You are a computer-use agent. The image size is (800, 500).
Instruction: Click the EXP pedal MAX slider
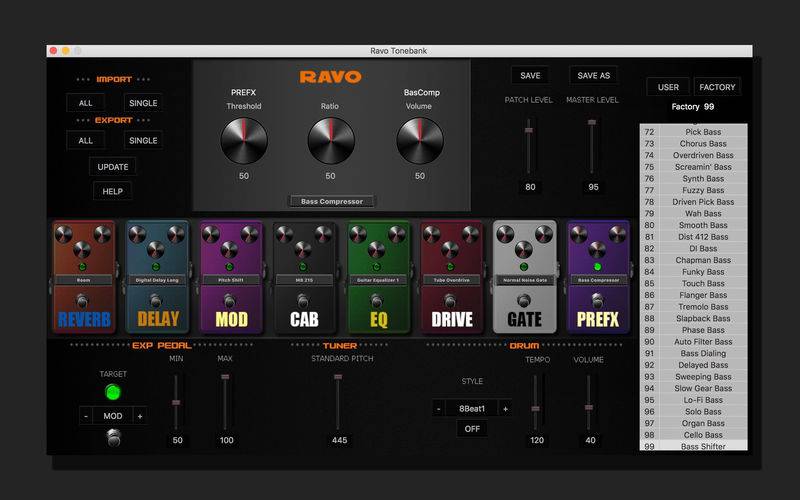(x=225, y=402)
